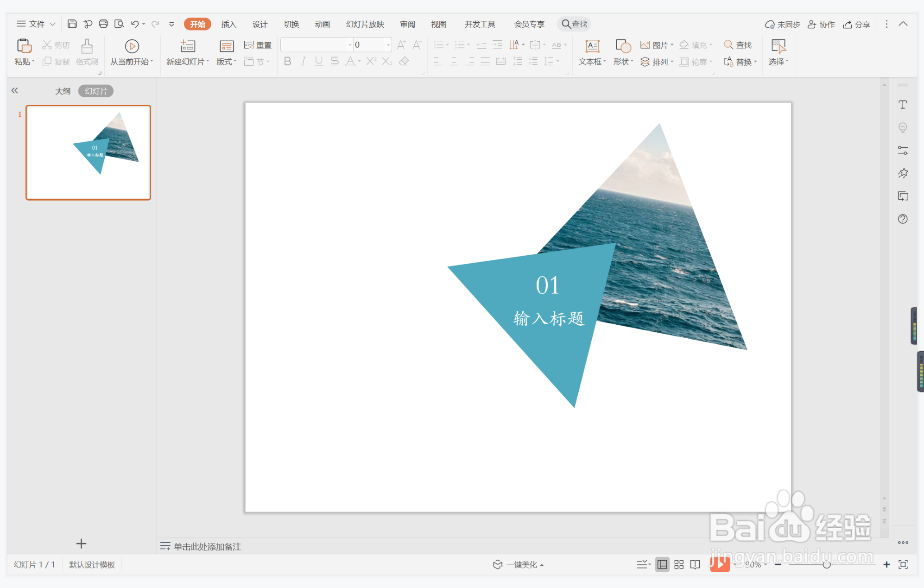Image resolution: width=924 pixels, height=588 pixels.
Task: Open Print Preview icon
Action: 119,24
